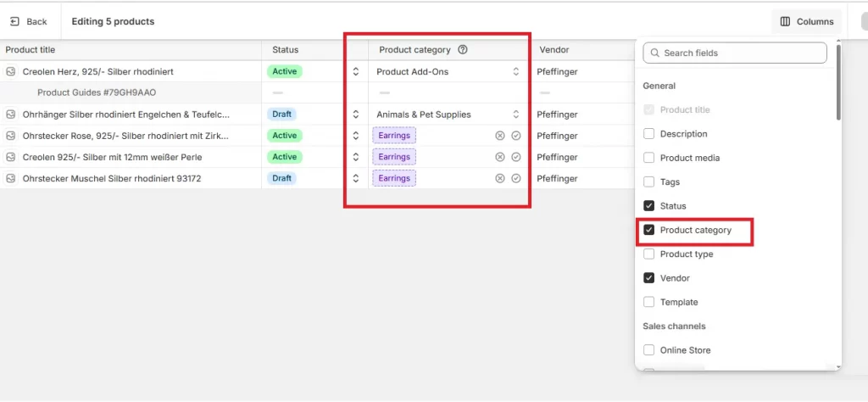
Task: Click the help icon beside Product category
Action: click(x=463, y=50)
